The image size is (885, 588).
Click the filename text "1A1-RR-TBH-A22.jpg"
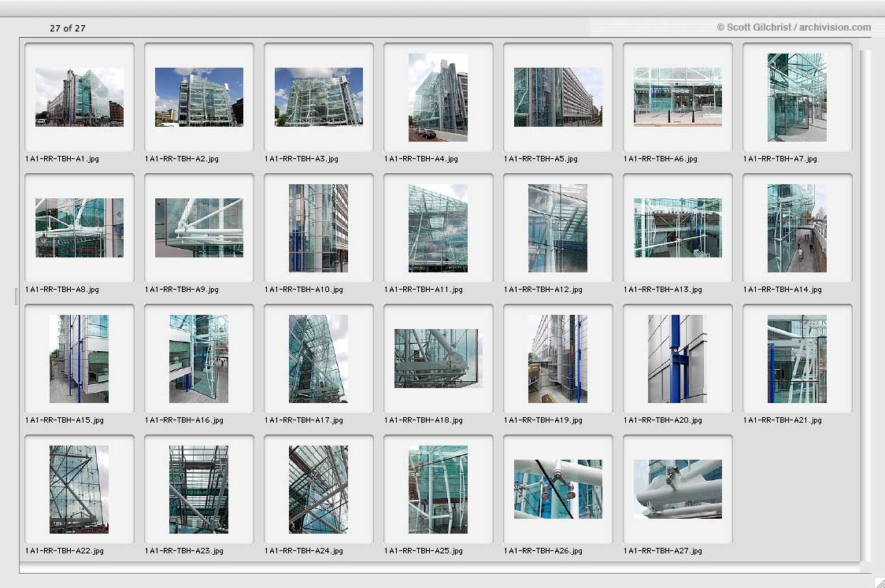point(65,551)
